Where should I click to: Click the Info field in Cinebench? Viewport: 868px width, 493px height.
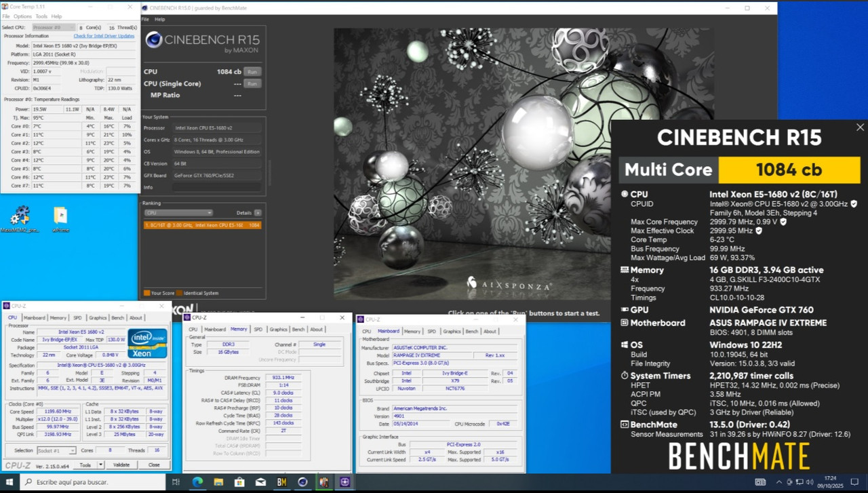point(217,187)
